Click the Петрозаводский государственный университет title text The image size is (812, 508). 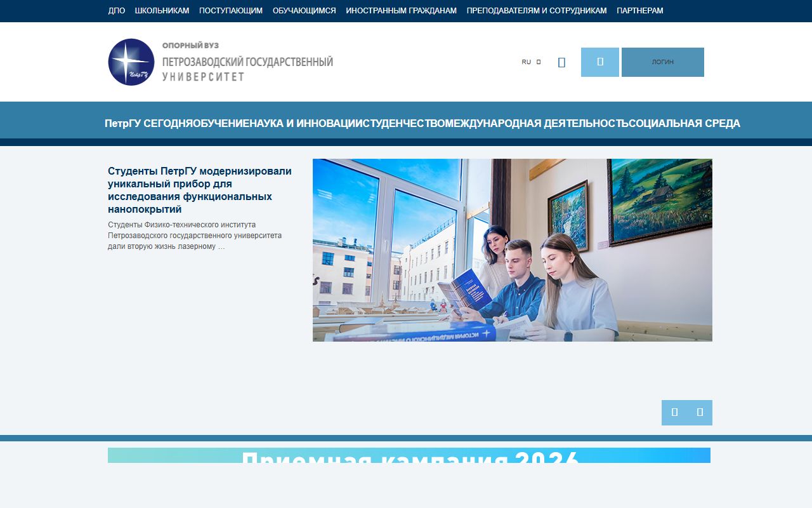247,69
